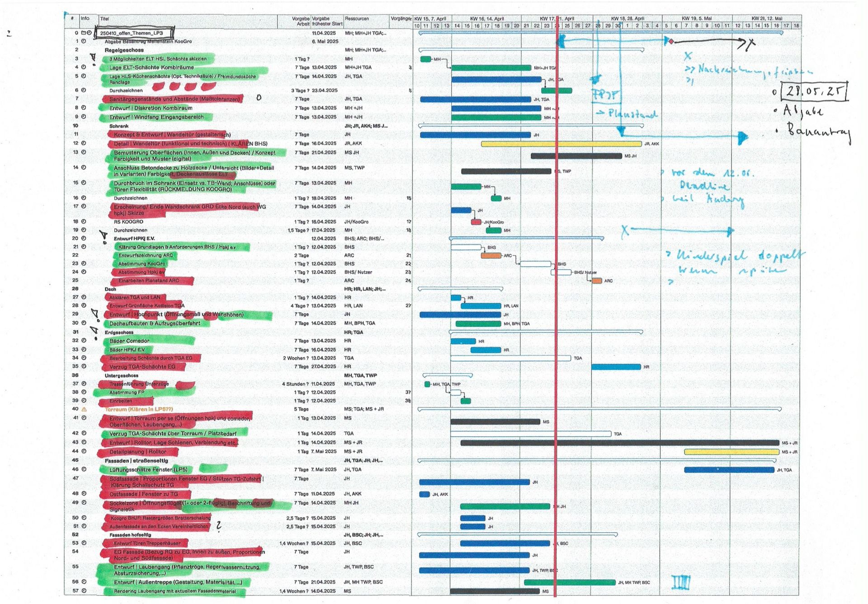Viewport: 868px width, 604px height.
Task: Click the clock icon in row 12
Action: coord(84,143)
